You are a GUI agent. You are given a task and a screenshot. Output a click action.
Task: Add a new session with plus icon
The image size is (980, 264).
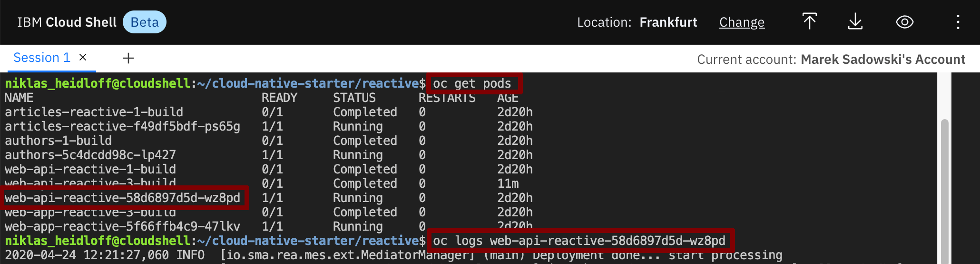(x=128, y=58)
